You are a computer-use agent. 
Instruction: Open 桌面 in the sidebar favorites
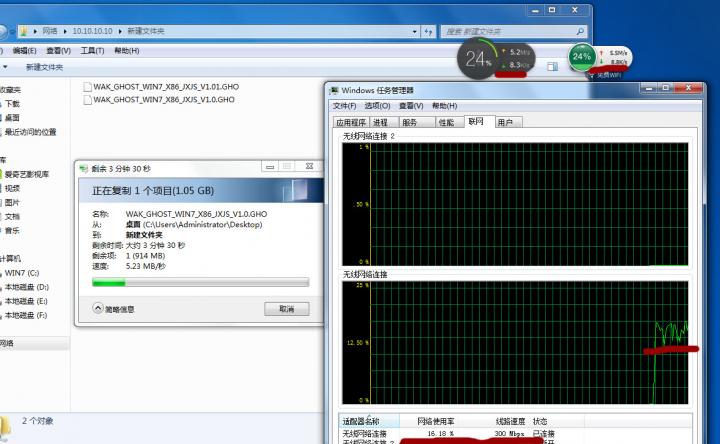[x=12, y=118]
